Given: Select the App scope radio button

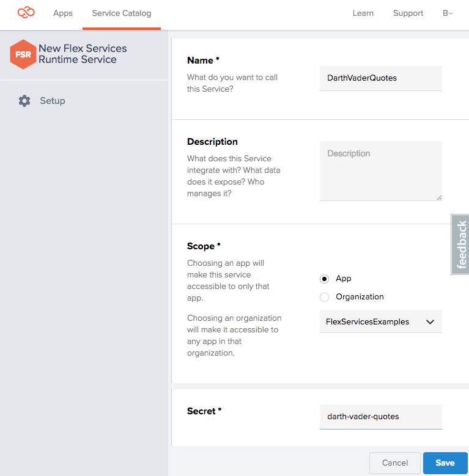Looking at the screenshot, I should pos(325,279).
